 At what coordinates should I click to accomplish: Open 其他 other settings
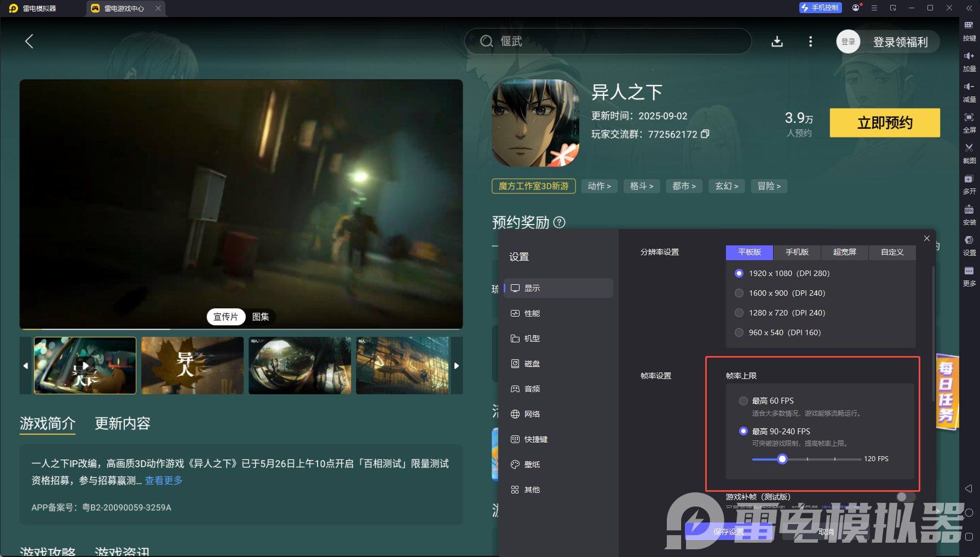point(558,490)
